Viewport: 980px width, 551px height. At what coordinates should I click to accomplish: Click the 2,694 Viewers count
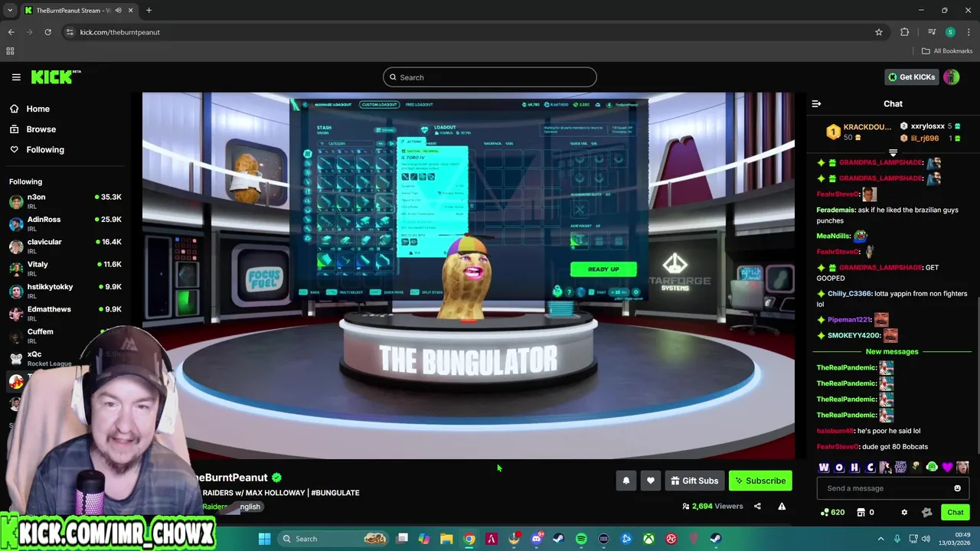pyautogui.click(x=712, y=507)
